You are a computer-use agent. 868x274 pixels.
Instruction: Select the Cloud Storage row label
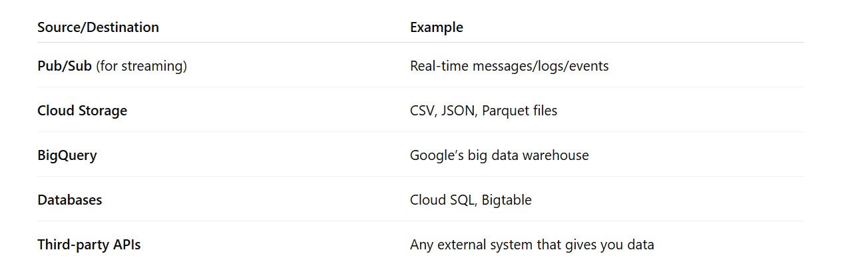[x=82, y=111]
